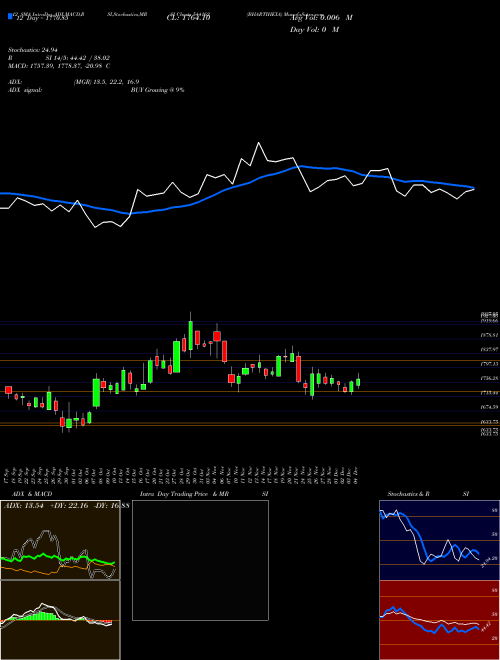500x660 pixels.
Task: Open the MACD histogram panel
Action: 60,620
